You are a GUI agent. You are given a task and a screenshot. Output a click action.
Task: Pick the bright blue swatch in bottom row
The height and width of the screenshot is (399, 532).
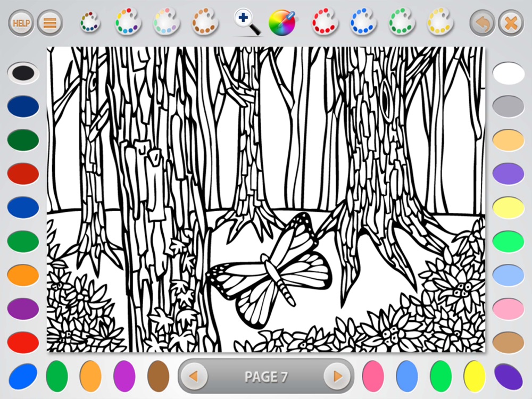tap(23, 376)
